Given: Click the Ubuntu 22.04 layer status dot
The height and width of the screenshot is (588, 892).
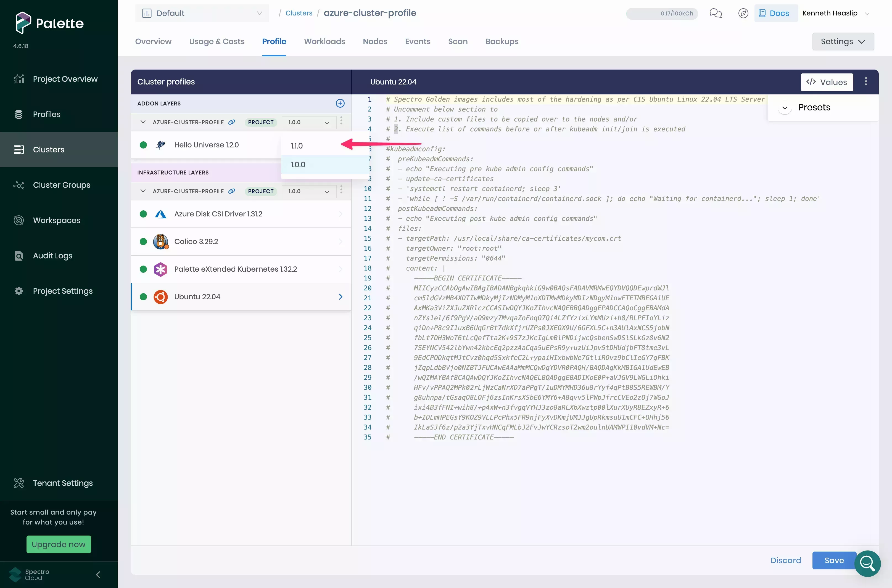Looking at the screenshot, I should (x=143, y=297).
